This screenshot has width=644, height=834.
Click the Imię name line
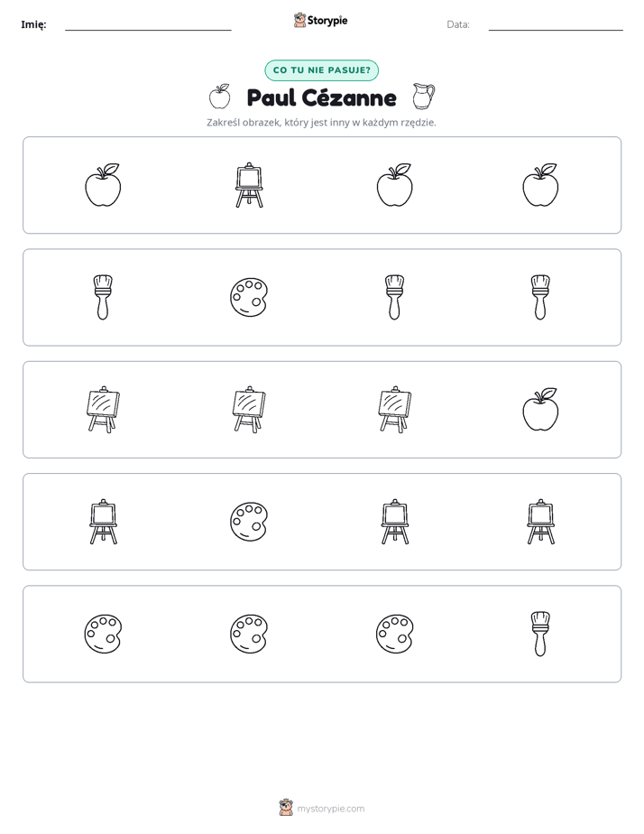coord(148,29)
